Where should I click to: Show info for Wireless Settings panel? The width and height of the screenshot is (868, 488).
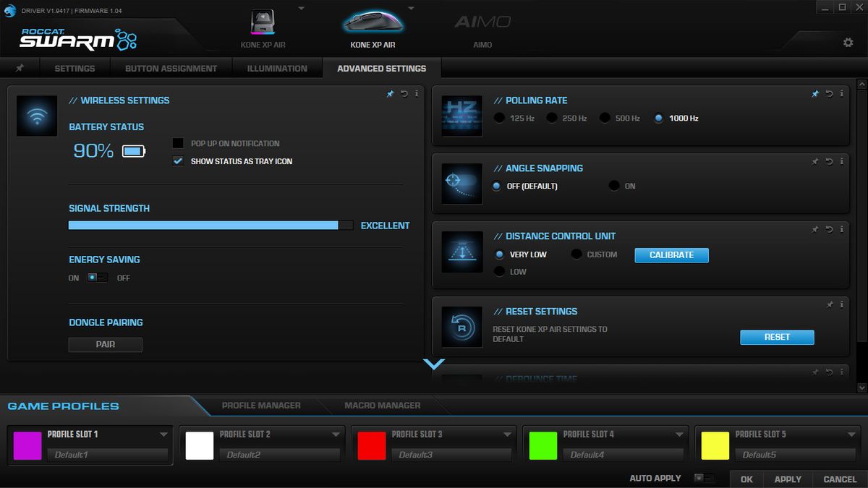pos(417,94)
